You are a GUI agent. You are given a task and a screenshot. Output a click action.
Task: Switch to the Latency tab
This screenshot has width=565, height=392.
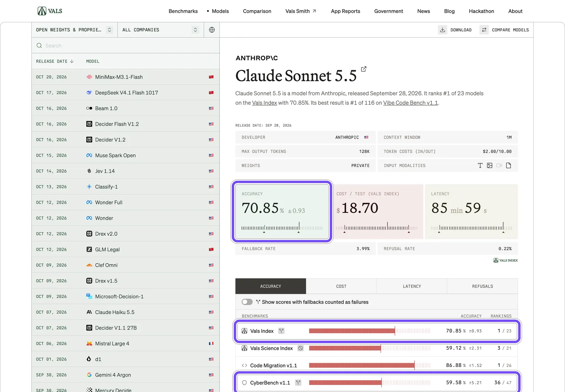[x=412, y=286]
